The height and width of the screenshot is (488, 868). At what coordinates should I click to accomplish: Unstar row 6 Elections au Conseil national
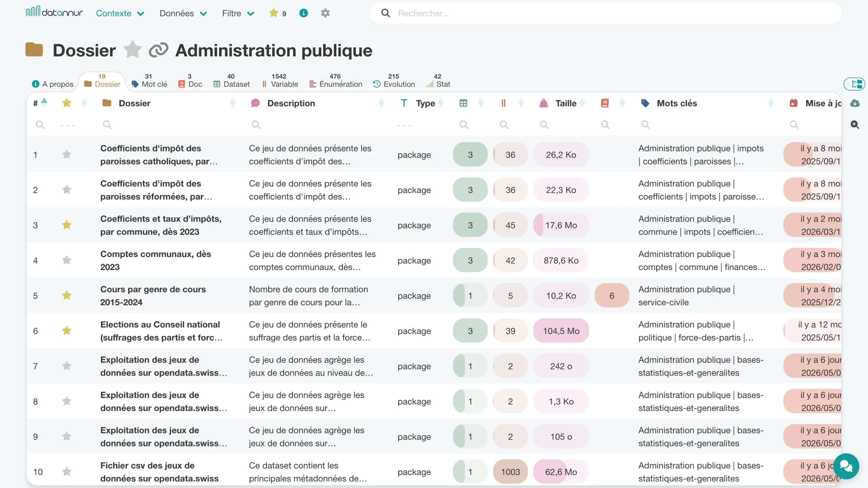click(67, 331)
